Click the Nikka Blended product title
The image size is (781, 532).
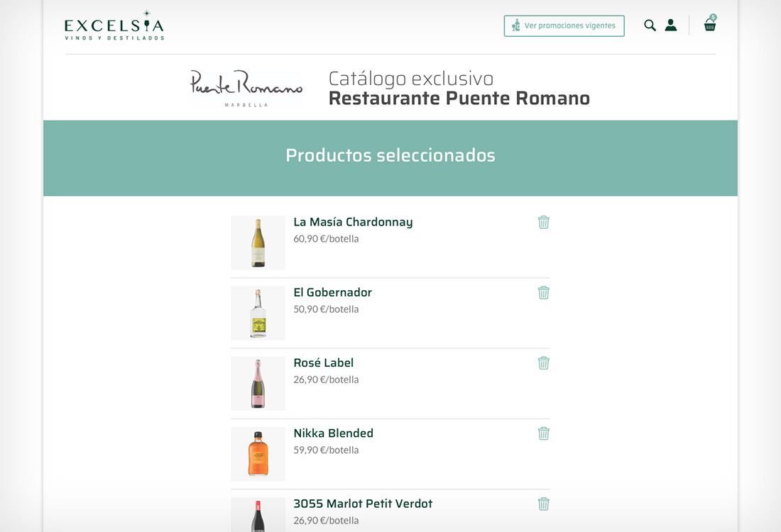333,433
